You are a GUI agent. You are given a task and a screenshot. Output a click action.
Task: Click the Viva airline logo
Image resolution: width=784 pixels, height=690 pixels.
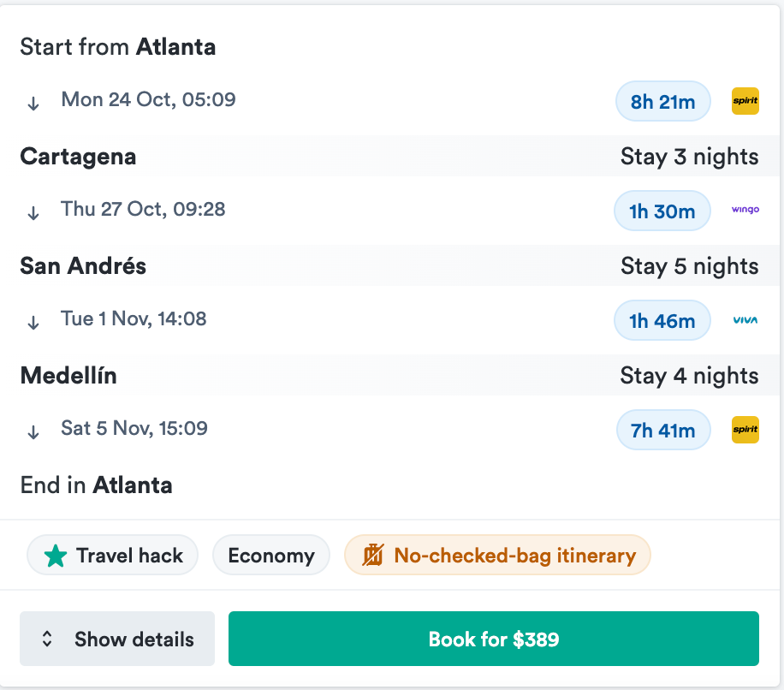tap(745, 320)
